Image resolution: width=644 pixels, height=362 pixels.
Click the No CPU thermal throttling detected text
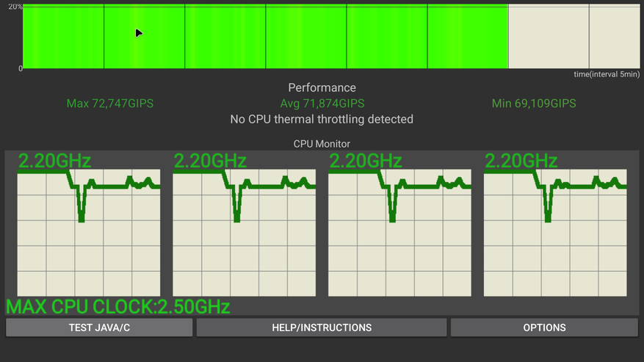click(322, 119)
